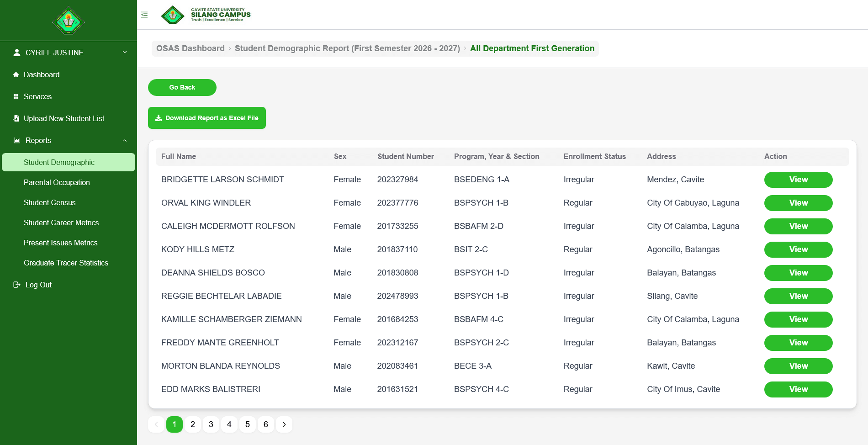Open Parental Occupation report
The width and height of the screenshot is (868, 445).
(57, 182)
